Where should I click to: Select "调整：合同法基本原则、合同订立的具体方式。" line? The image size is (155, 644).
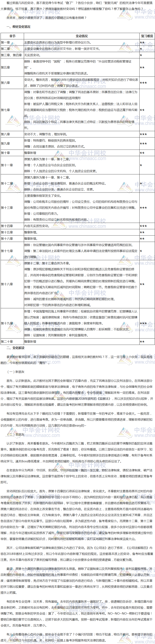tap(55, 147)
